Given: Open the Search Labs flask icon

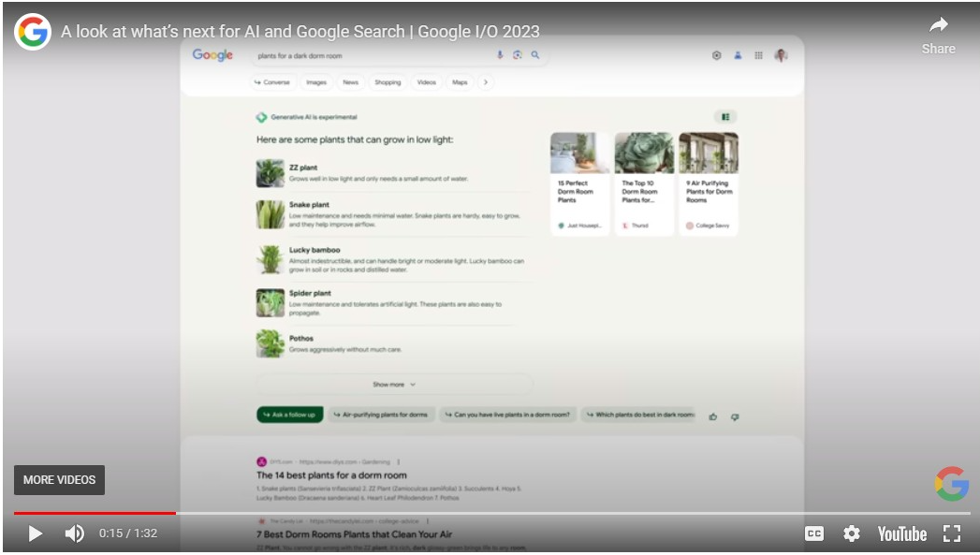Looking at the screenshot, I should pos(738,55).
